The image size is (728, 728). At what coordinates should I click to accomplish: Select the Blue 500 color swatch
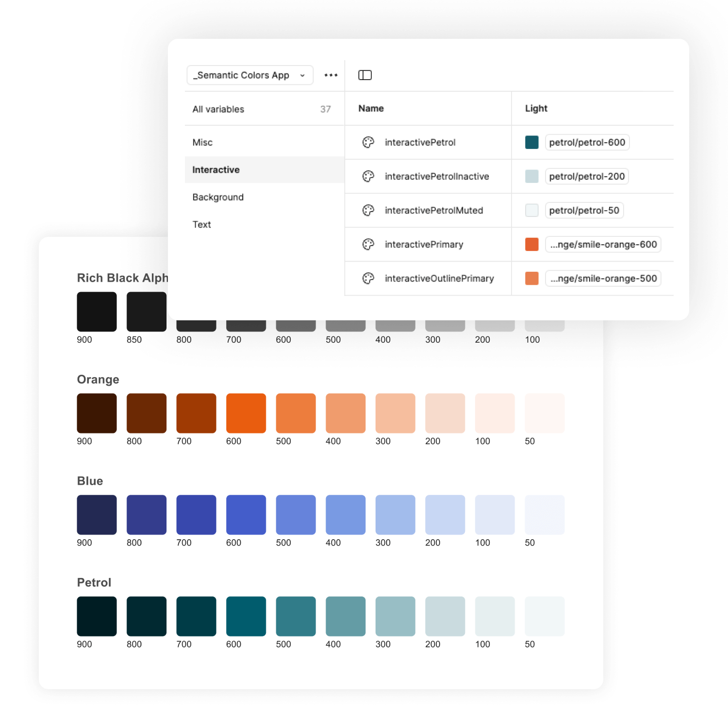(296, 514)
